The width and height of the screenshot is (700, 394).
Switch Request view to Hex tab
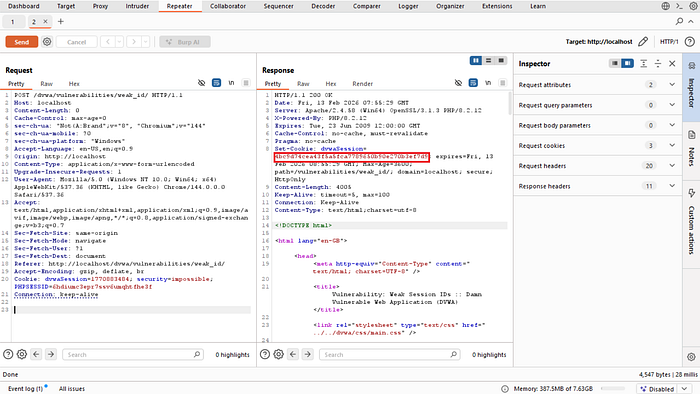click(x=74, y=83)
